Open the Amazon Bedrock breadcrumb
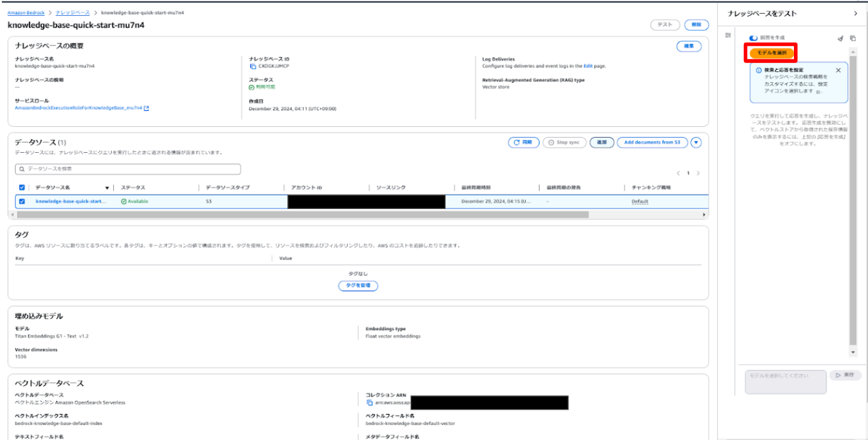The width and height of the screenshot is (868, 440). click(26, 14)
